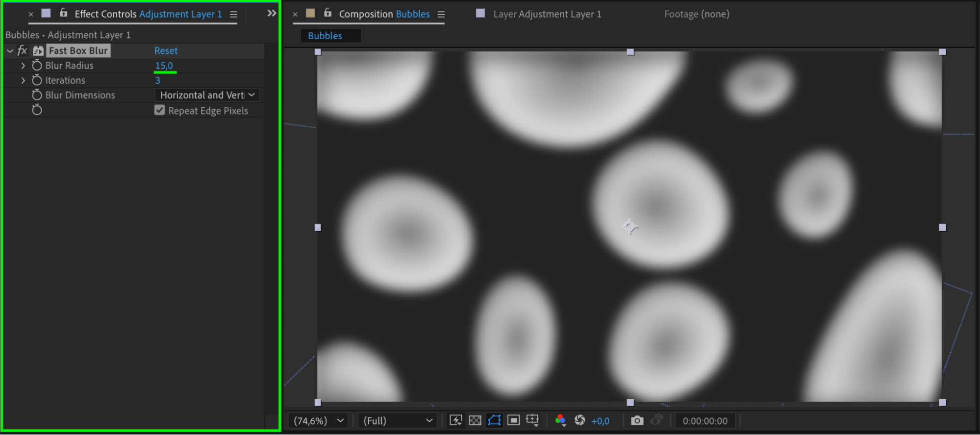Open grid and guide options
The image size is (980, 435).
click(532, 420)
